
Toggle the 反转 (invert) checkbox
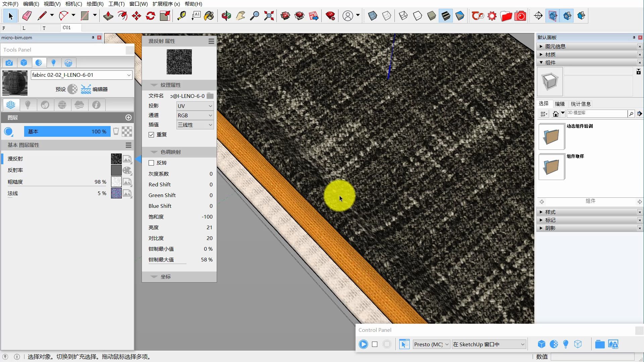click(x=151, y=162)
